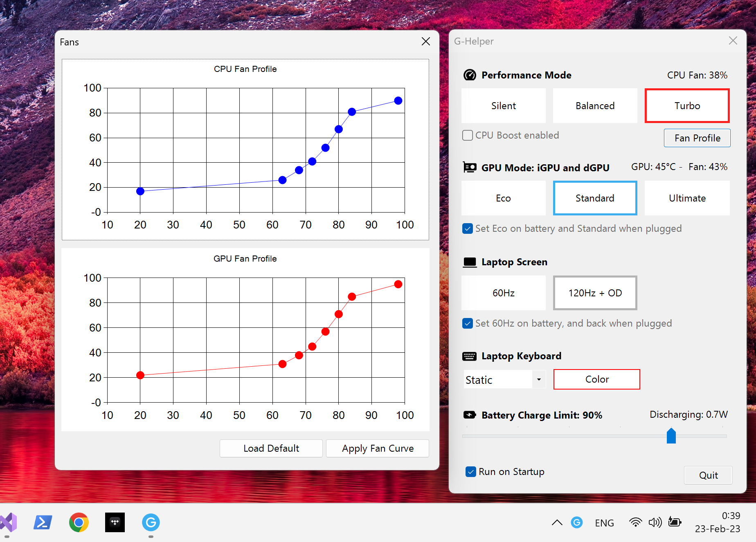
Task: Open the Fan Profile button
Action: tap(697, 138)
